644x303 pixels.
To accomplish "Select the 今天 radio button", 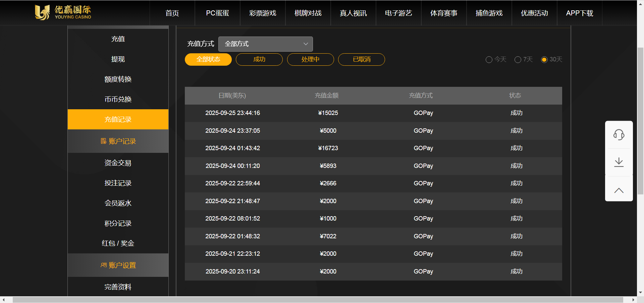I will pyautogui.click(x=489, y=60).
